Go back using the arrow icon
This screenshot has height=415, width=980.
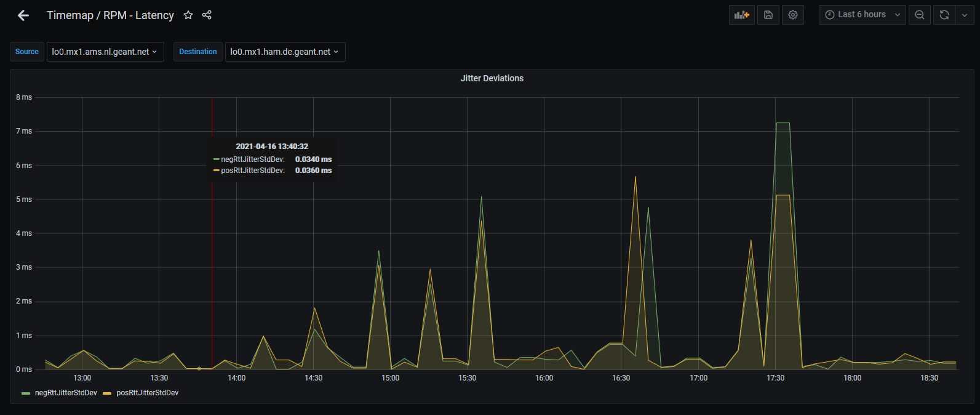(x=23, y=15)
